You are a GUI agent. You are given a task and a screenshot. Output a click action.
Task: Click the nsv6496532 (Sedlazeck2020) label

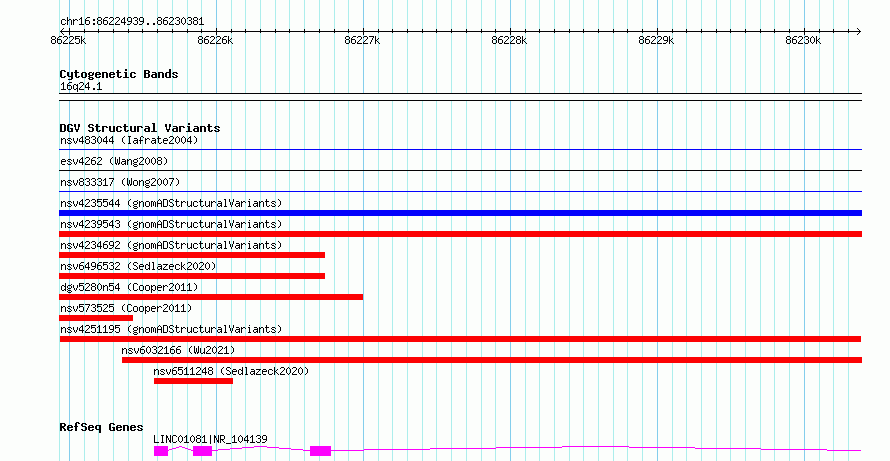coord(138,266)
